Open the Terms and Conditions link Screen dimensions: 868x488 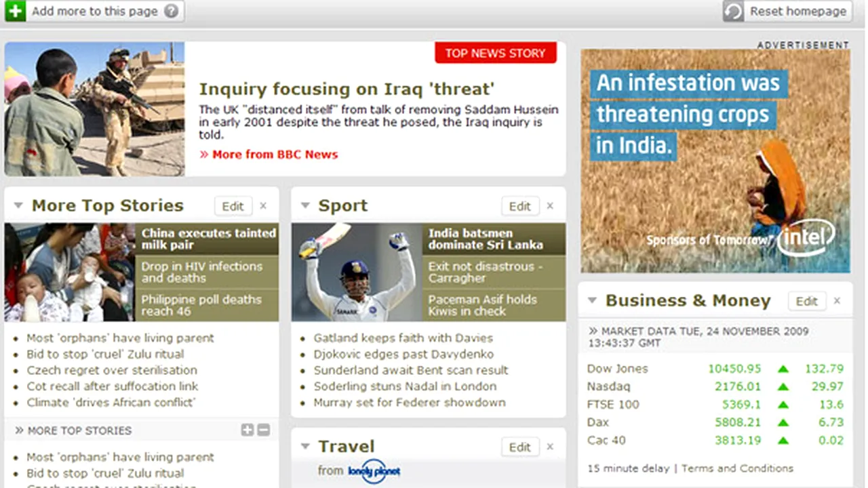pyautogui.click(x=737, y=468)
